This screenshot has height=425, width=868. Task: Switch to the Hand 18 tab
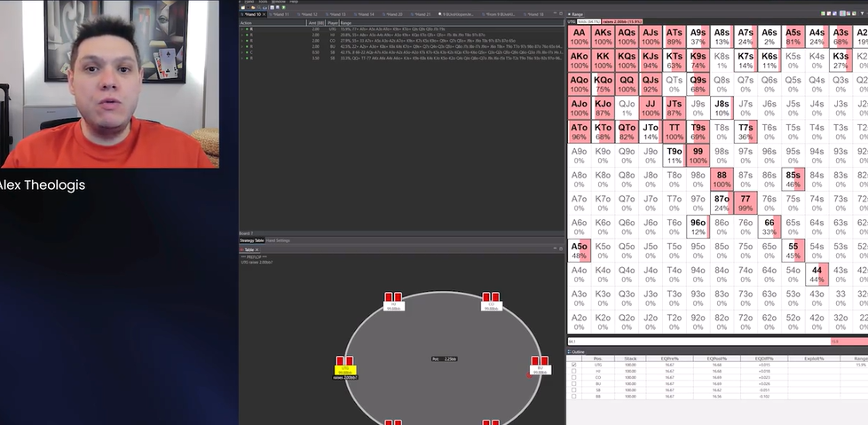(x=535, y=14)
